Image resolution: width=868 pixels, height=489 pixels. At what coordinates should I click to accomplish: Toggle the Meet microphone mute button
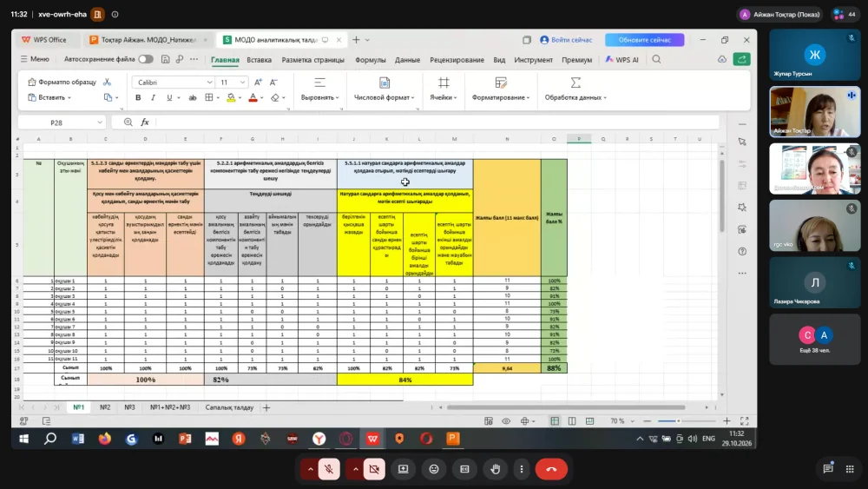pyautogui.click(x=329, y=469)
